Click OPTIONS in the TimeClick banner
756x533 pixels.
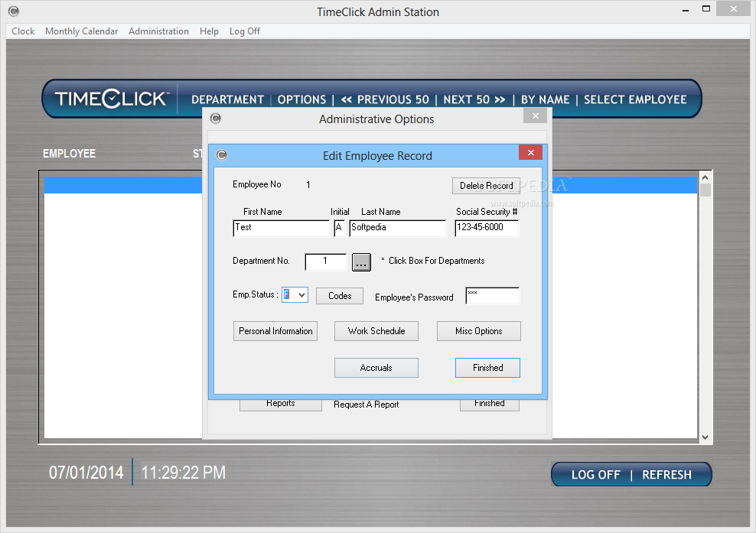point(301,99)
